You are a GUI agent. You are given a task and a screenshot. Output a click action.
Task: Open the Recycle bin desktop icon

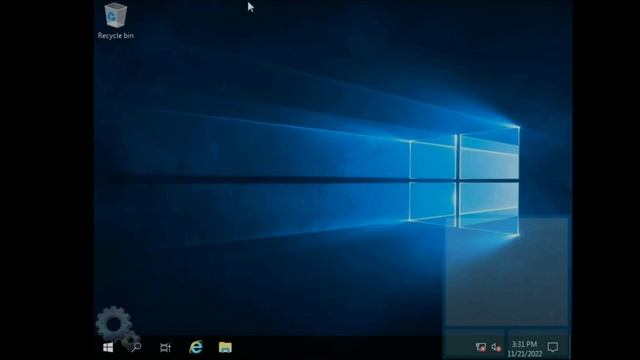coord(116,21)
